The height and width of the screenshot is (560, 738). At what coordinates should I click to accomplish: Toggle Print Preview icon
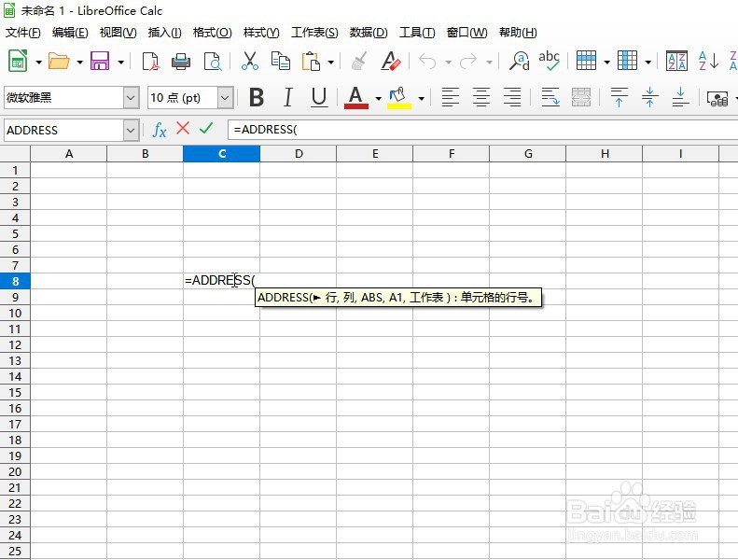[x=213, y=62]
